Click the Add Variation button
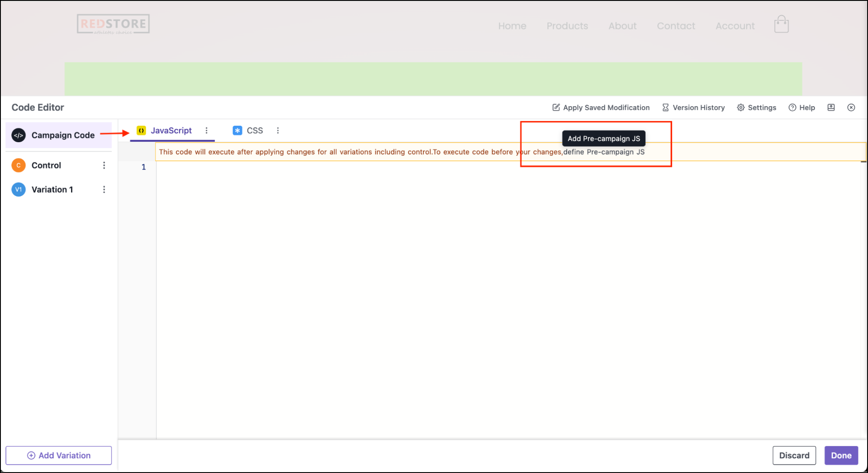The width and height of the screenshot is (868, 473). (x=59, y=455)
